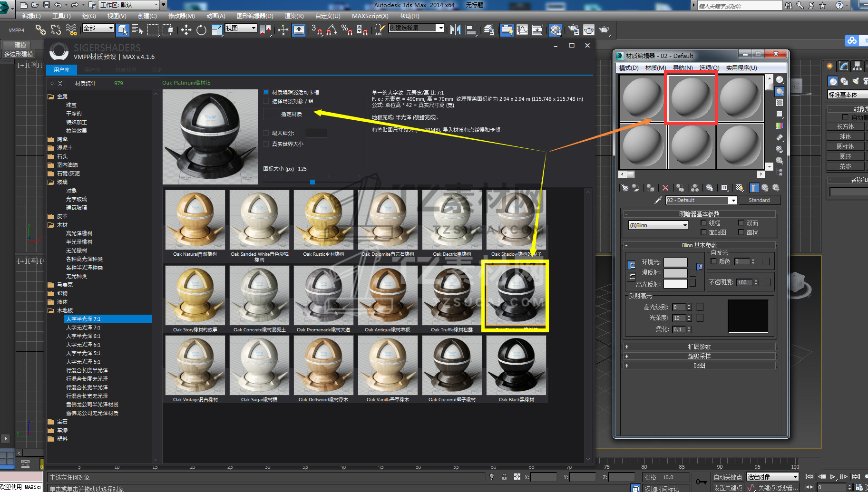This screenshot has width=868, height=492.
Task: Toggle 材质编辑器活动卡槽 checkbox
Action: pos(266,92)
